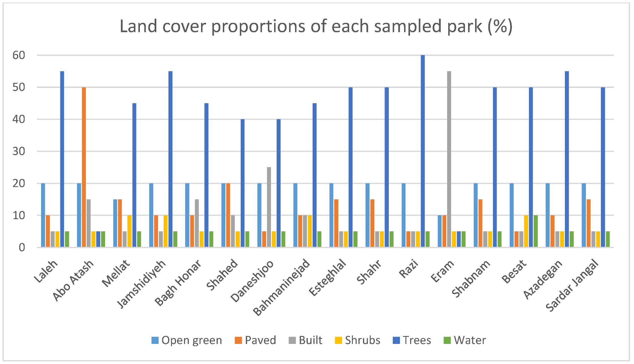Screen dimensions: 634x364
Task: Click the Besat axis label
Action: (x=514, y=271)
